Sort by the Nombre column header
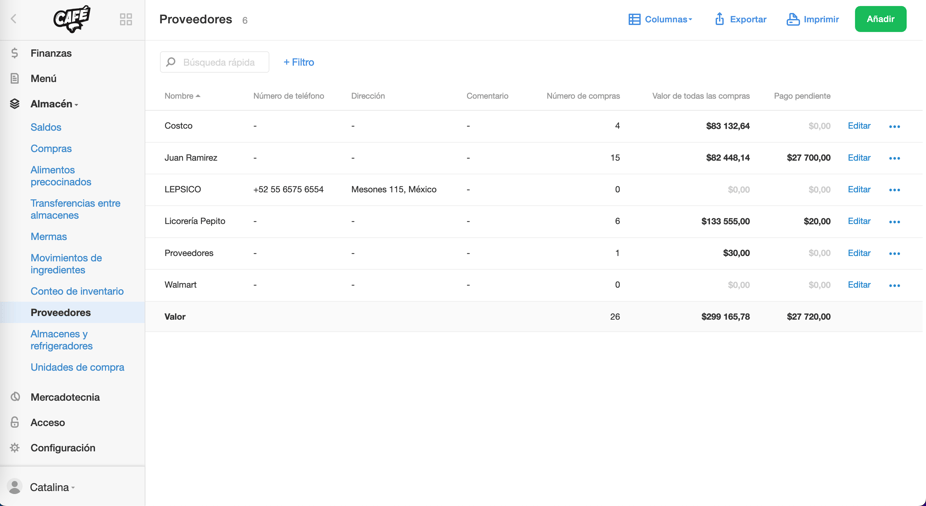 (182, 96)
